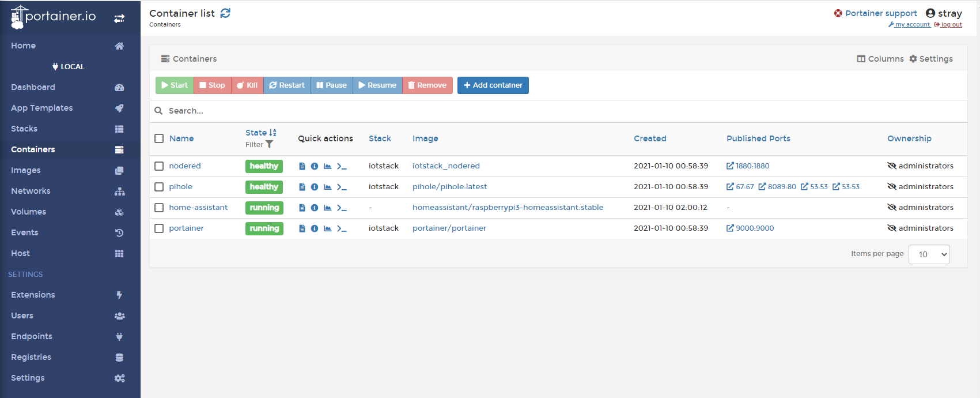Open Extensions in sidebar
The height and width of the screenshot is (398, 980).
tap(70, 295)
